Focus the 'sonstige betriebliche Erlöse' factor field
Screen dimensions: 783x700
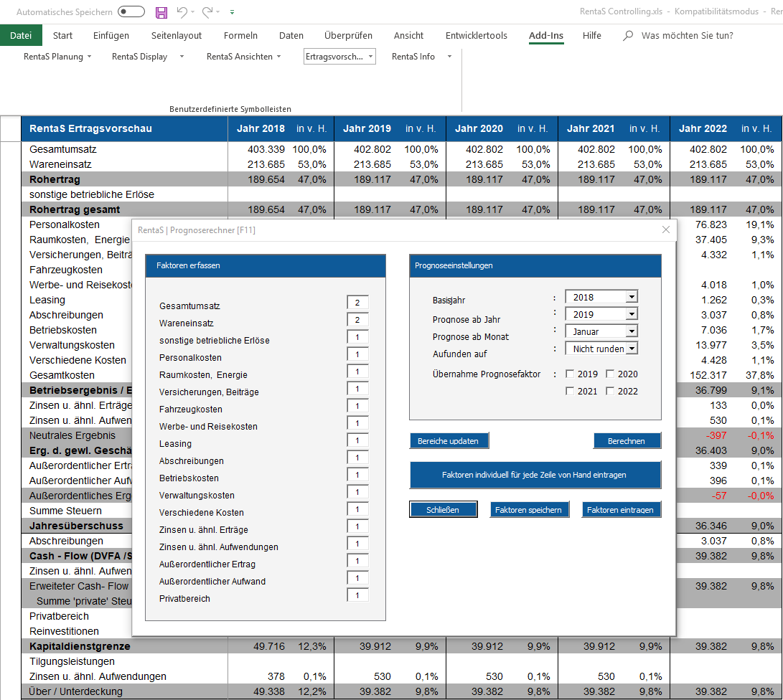pos(357,337)
